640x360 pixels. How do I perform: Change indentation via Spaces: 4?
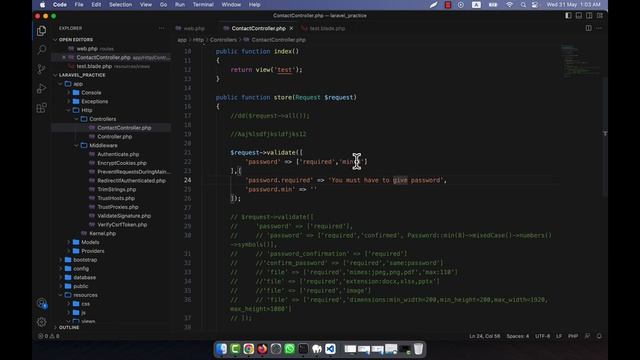point(518,336)
